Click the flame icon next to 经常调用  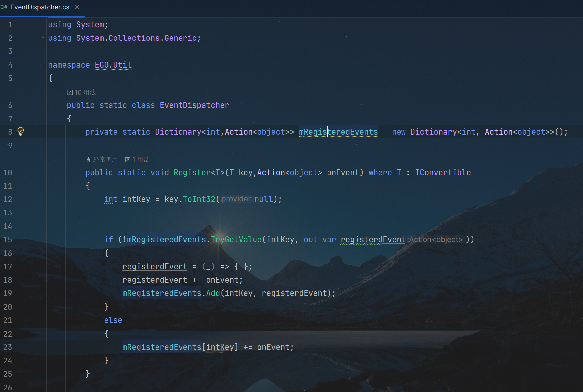(88, 160)
